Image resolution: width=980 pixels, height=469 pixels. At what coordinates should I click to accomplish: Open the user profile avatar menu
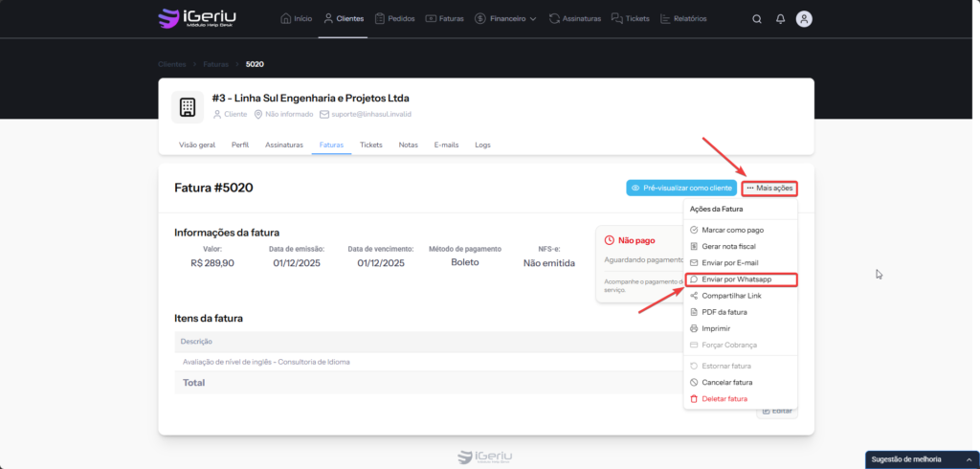tap(804, 18)
